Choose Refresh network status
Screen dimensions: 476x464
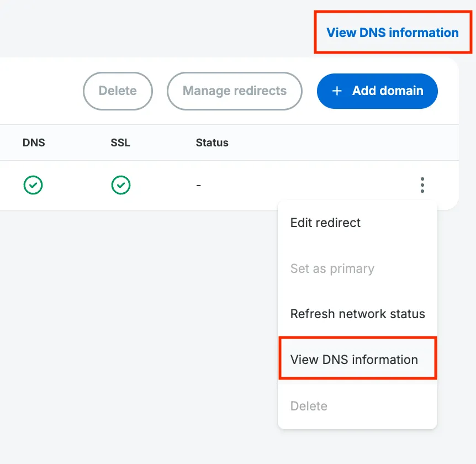click(357, 314)
